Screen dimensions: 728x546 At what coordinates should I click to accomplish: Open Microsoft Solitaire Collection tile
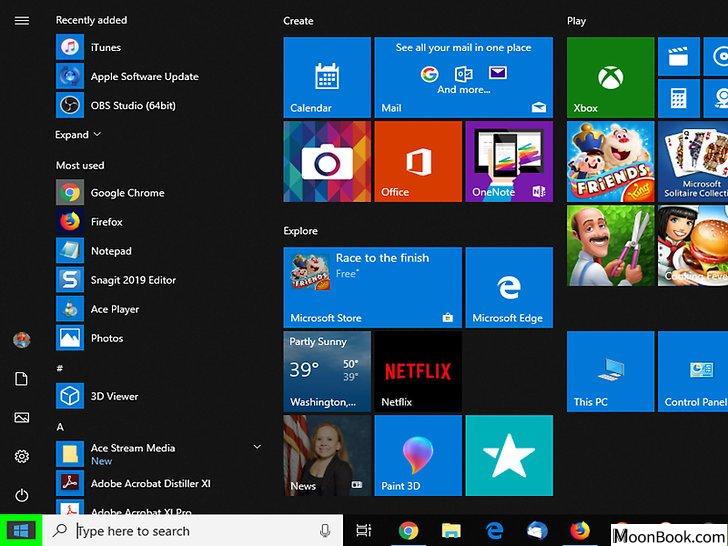point(693,162)
